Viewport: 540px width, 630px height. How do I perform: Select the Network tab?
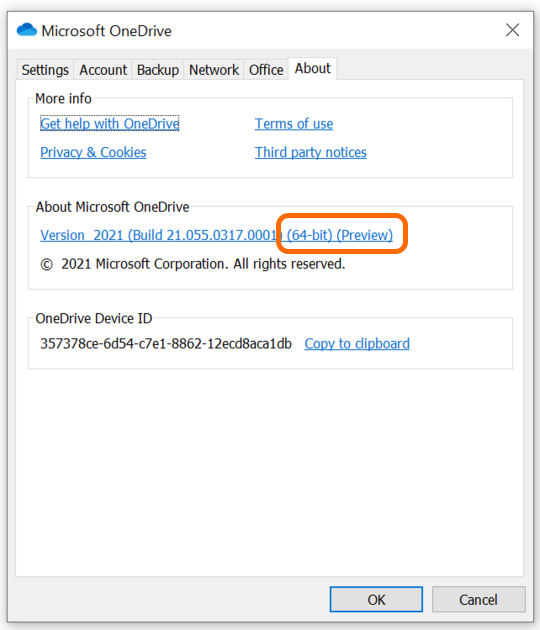click(214, 70)
